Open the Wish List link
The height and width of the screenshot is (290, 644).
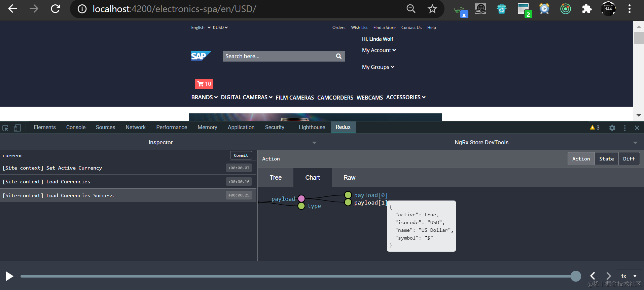tap(359, 28)
